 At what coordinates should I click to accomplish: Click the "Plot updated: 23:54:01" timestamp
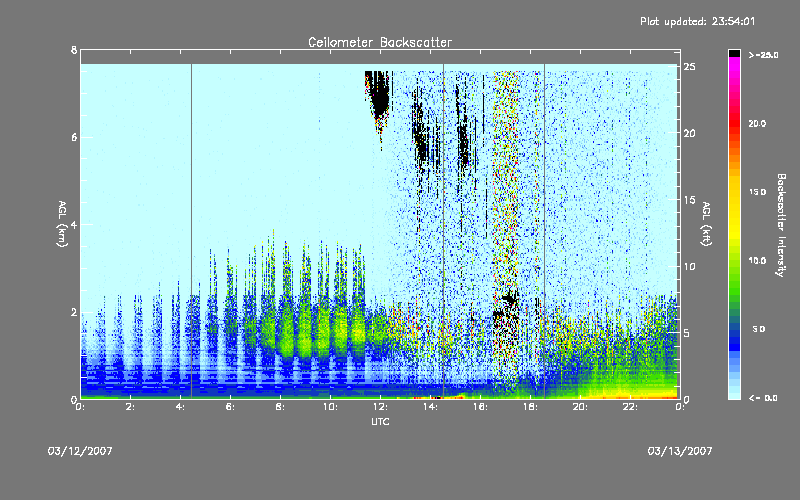697,21
